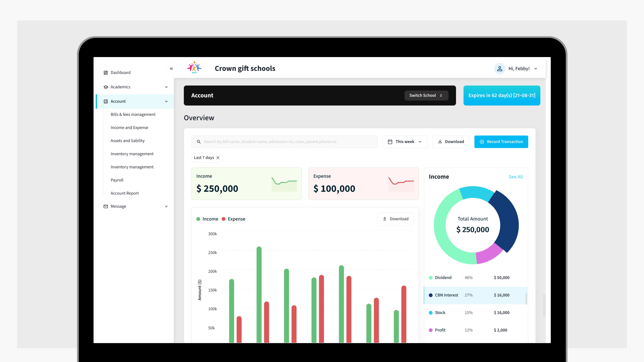Click the Crown gift schools logo
Viewport: 644px width, 362px height.
coord(194,68)
